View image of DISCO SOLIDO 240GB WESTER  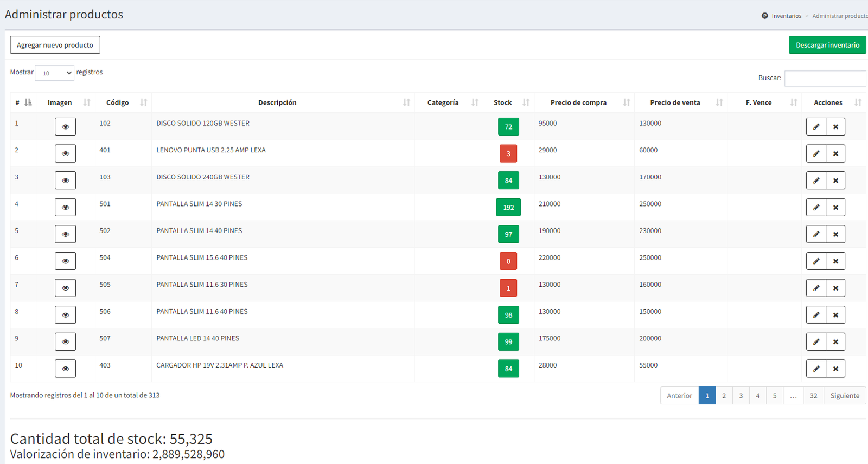[x=65, y=181]
